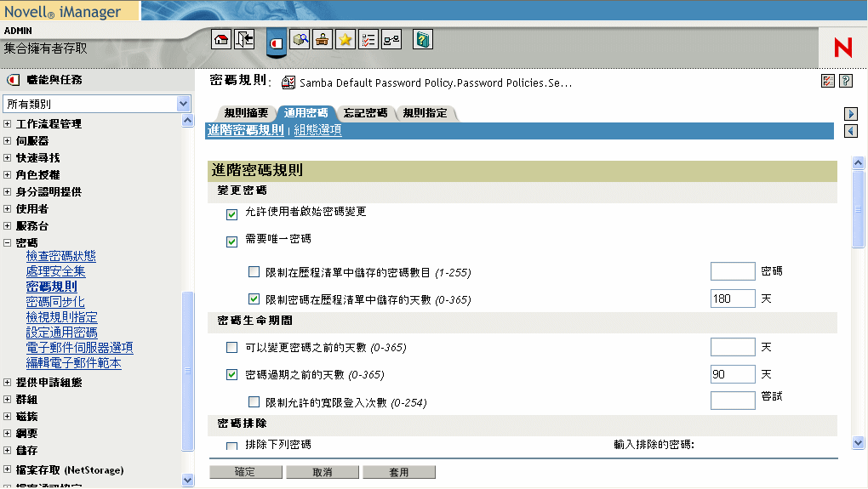Click the Configure toolbar icon
This screenshot has width=868, height=489.
coord(323,40)
